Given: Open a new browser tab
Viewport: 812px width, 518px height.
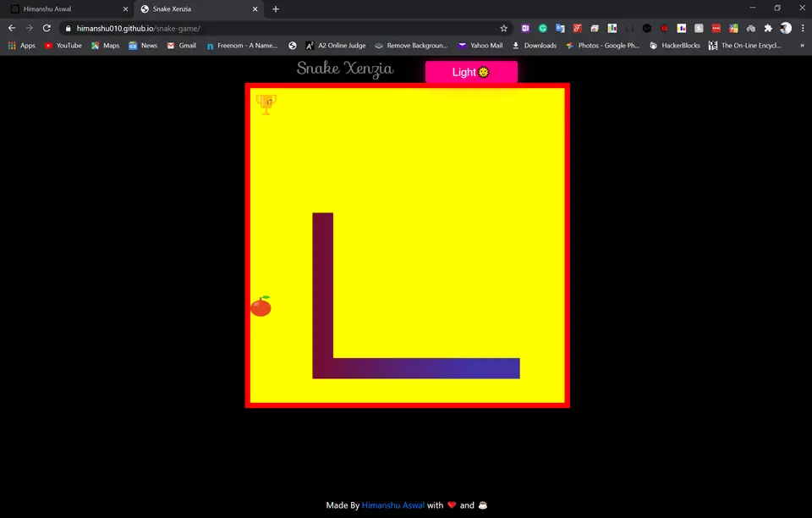Looking at the screenshot, I should (x=276, y=8).
